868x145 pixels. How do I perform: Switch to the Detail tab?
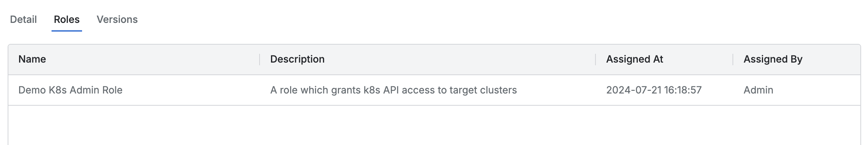click(23, 19)
